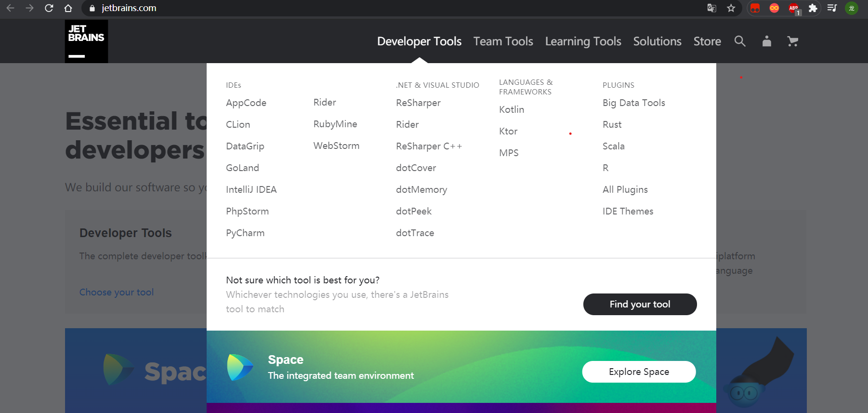
Task: Open the Solutions menu
Action: [x=657, y=41]
